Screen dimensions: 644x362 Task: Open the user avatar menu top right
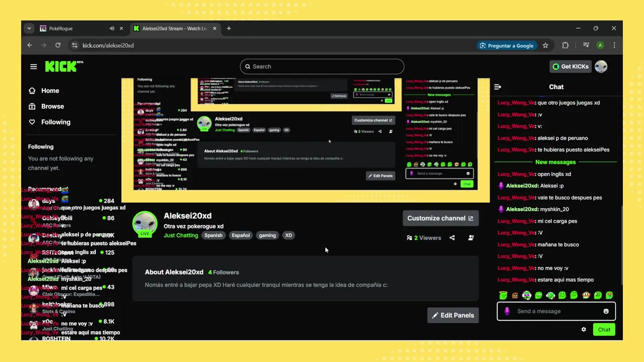click(601, 66)
